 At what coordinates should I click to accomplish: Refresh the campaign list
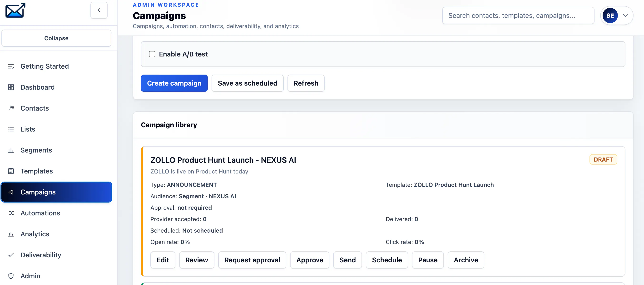pyautogui.click(x=306, y=83)
